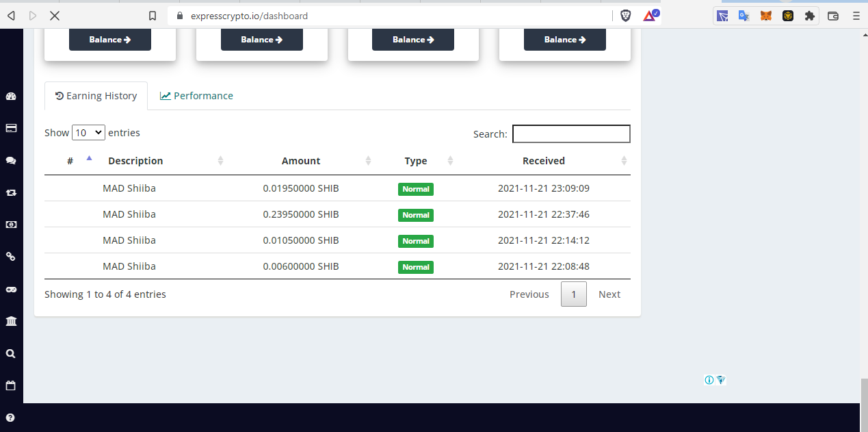
Task: Click the AdChoices info icon
Action: click(709, 380)
